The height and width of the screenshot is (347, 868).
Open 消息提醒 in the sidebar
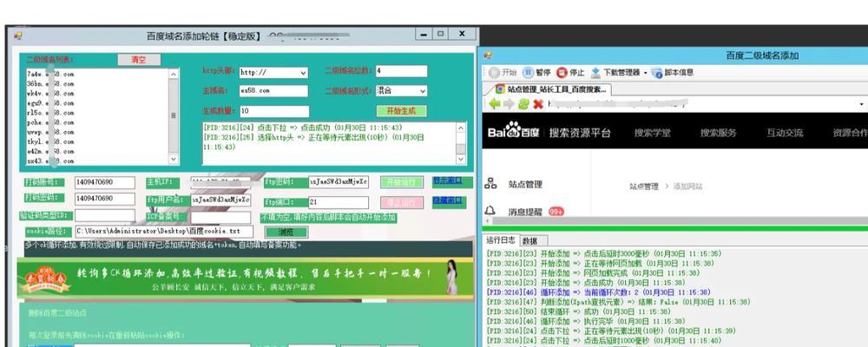(525, 212)
